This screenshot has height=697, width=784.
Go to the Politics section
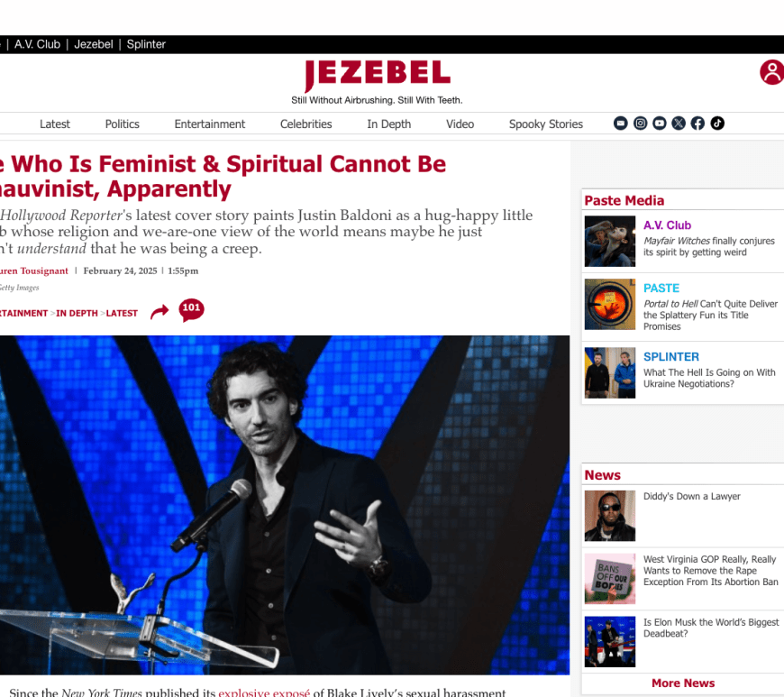[x=122, y=124]
